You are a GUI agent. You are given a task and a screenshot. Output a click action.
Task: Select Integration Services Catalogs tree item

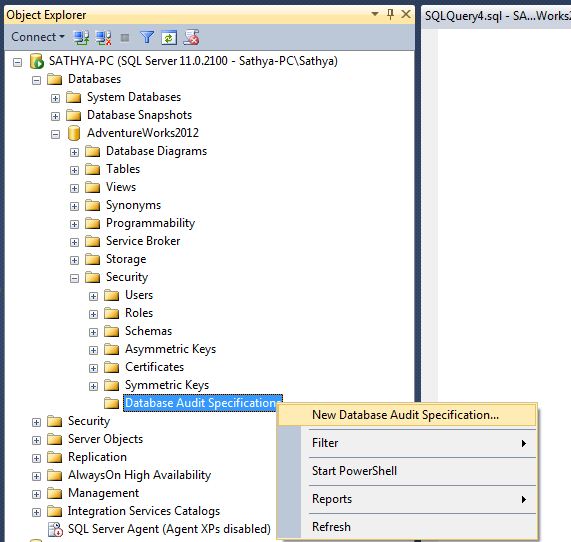[x=144, y=511]
